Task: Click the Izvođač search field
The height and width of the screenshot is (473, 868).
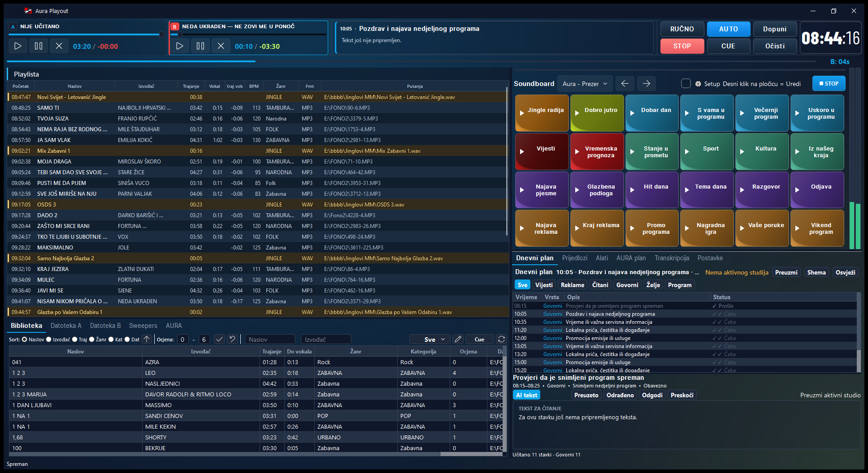Action: pos(326,340)
